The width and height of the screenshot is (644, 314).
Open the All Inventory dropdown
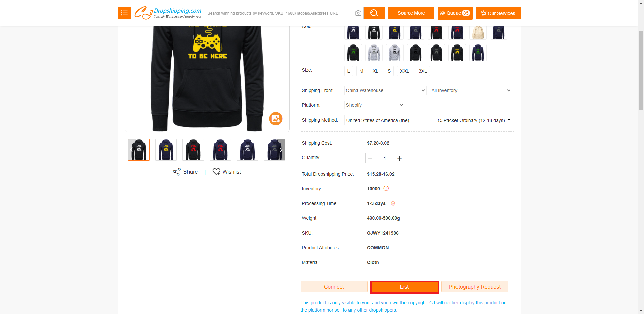pyautogui.click(x=471, y=90)
